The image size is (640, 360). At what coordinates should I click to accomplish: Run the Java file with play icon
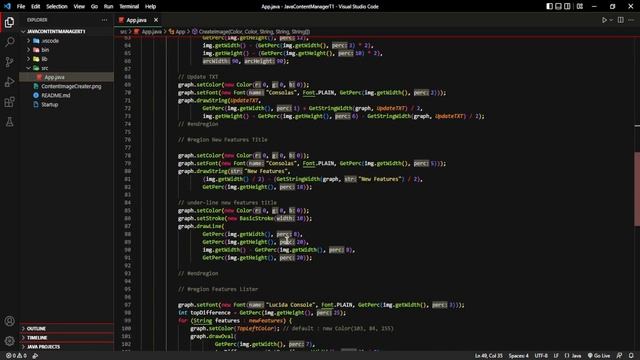tap(604, 20)
